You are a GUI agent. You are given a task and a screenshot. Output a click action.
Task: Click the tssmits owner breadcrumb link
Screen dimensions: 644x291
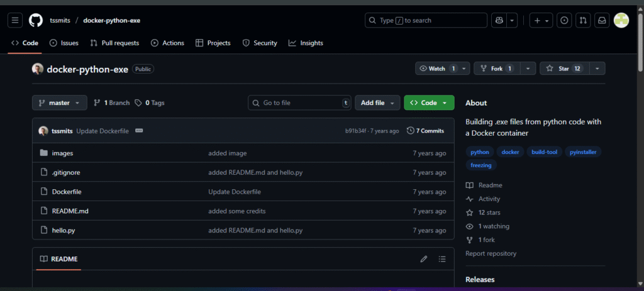tap(60, 20)
